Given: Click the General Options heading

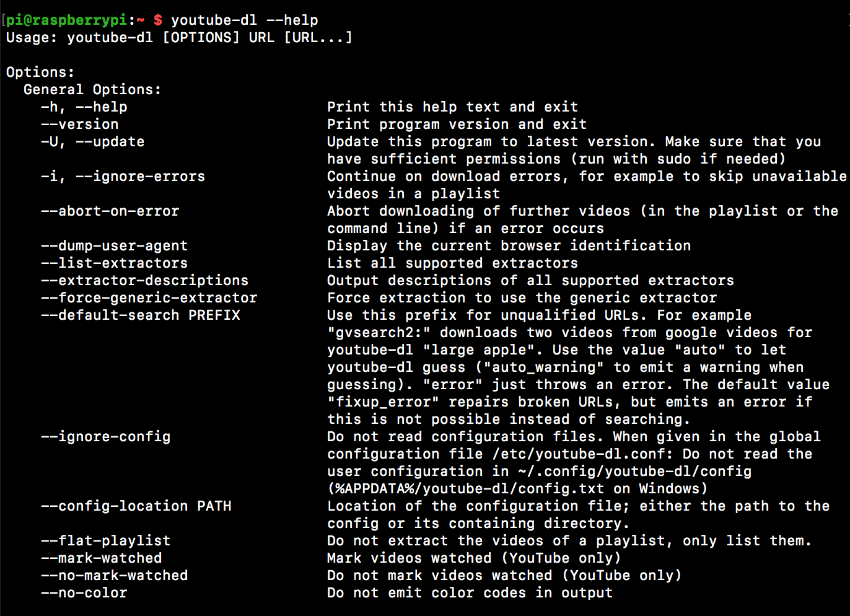Looking at the screenshot, I should click(92, 89).
